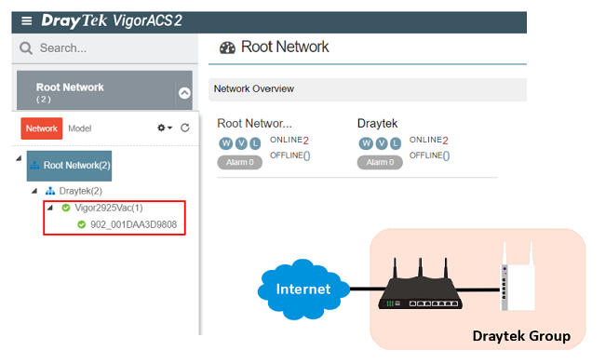Click the white access point image
605x364 pixels.
click(x=518, y=276)
